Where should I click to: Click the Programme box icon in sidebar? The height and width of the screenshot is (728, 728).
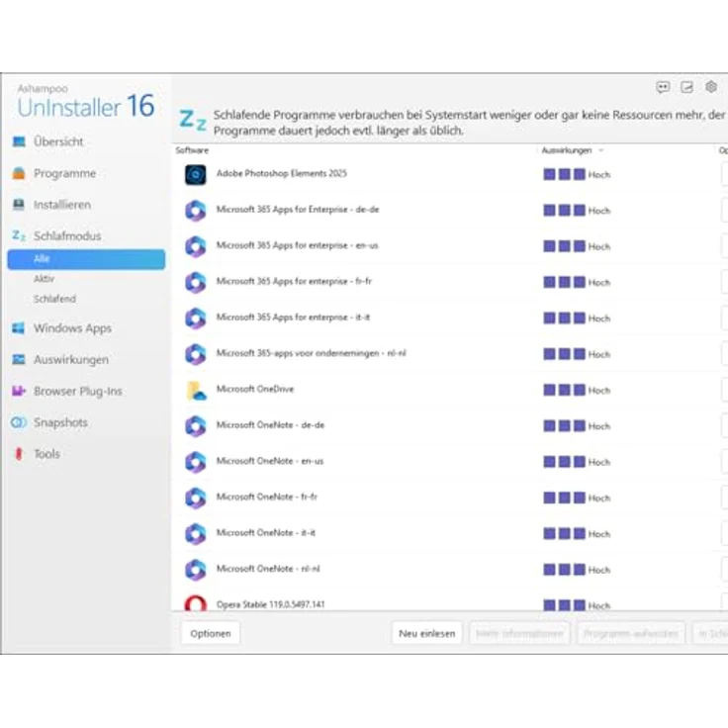click(x=19, y=173)
